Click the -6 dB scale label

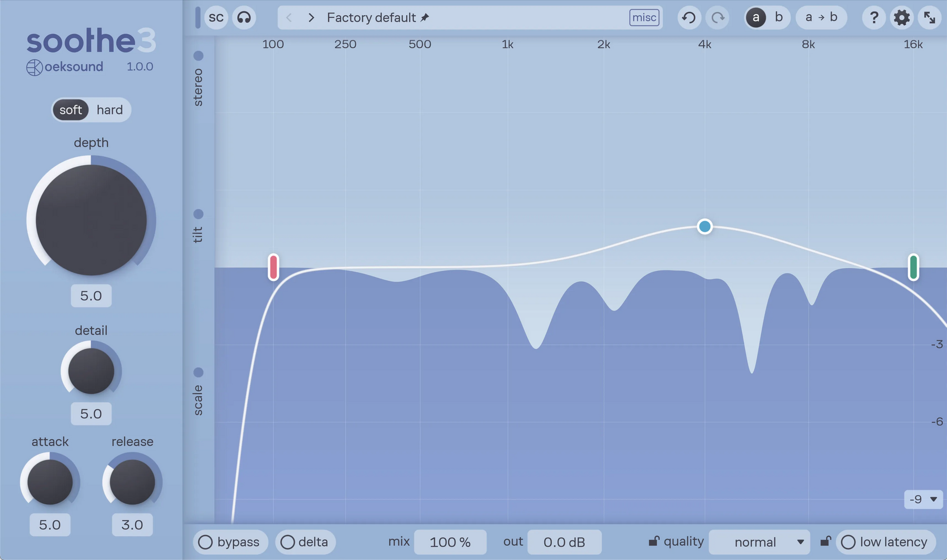tap(936, 422)
